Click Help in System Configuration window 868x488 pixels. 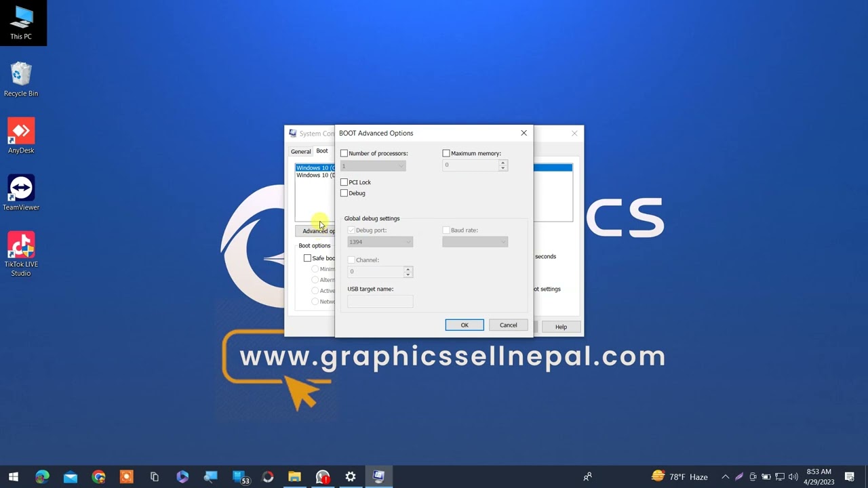click(x=561, y=327)
